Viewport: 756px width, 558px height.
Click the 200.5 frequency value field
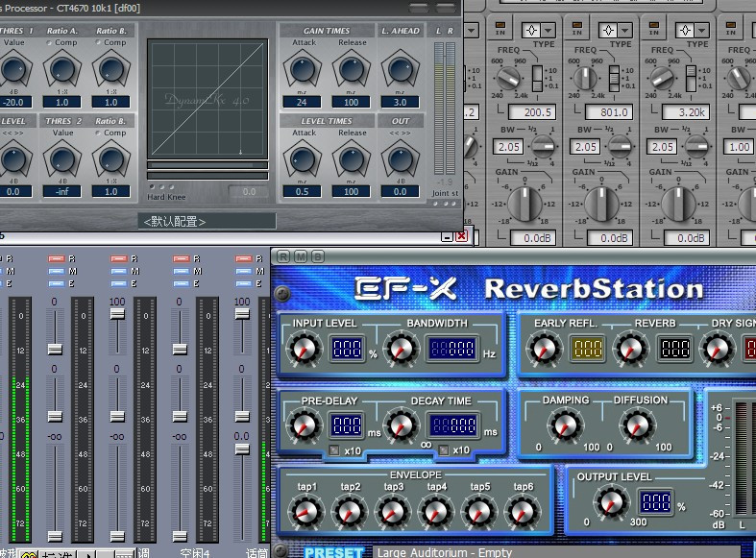click(x=533, y=112)
